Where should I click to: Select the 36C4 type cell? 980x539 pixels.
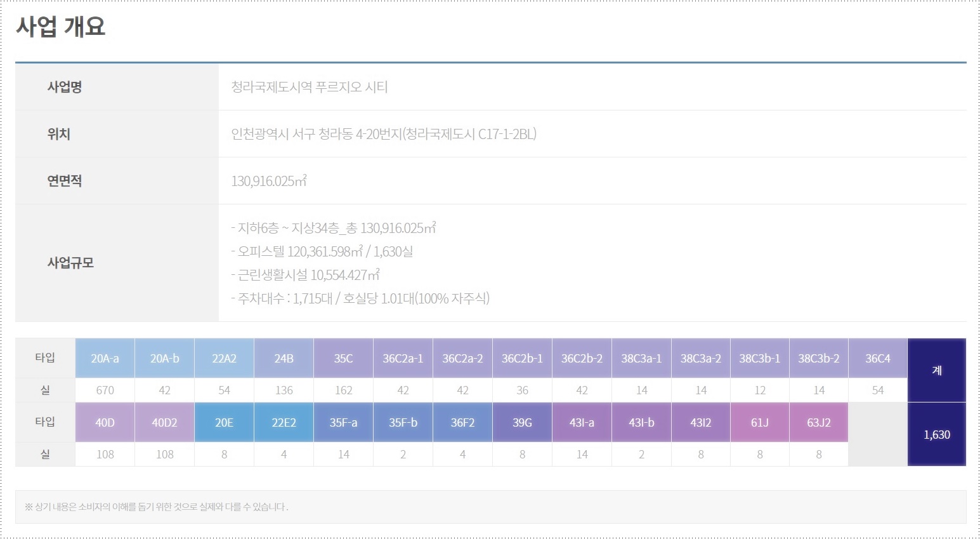coord(878,359)
